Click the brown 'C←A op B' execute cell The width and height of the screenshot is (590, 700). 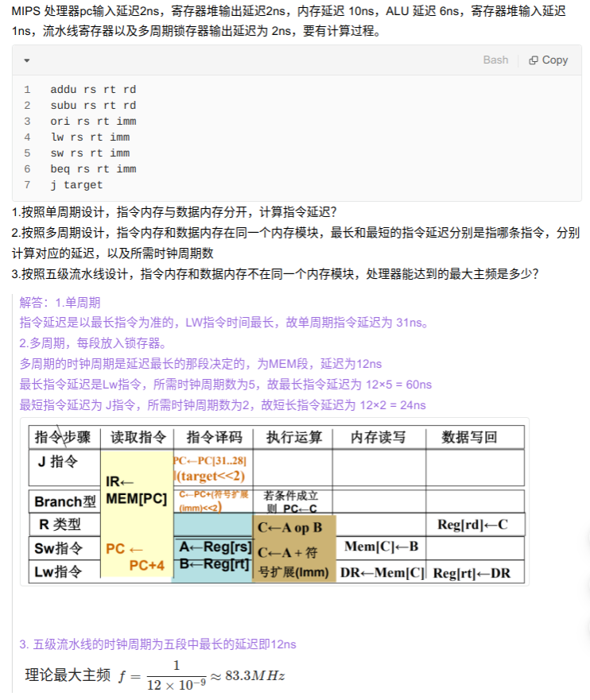pos(290,527)
